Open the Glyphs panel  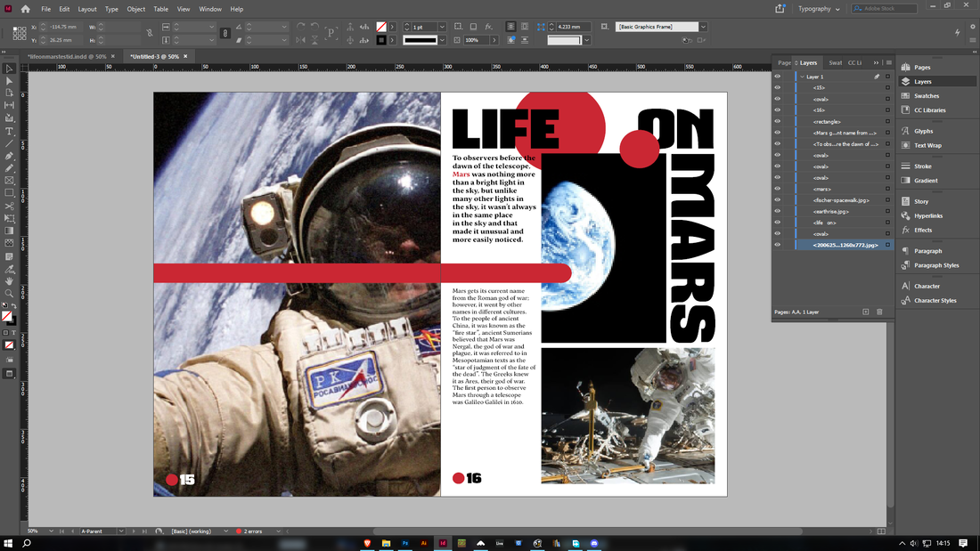click(923, 131)
